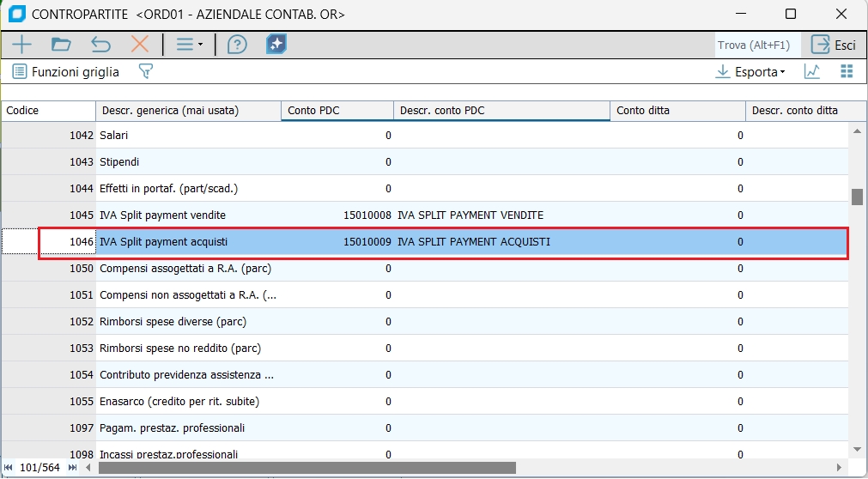868x479 pixels.
Task: Show chart view icon
Action: tap(812, 71)
